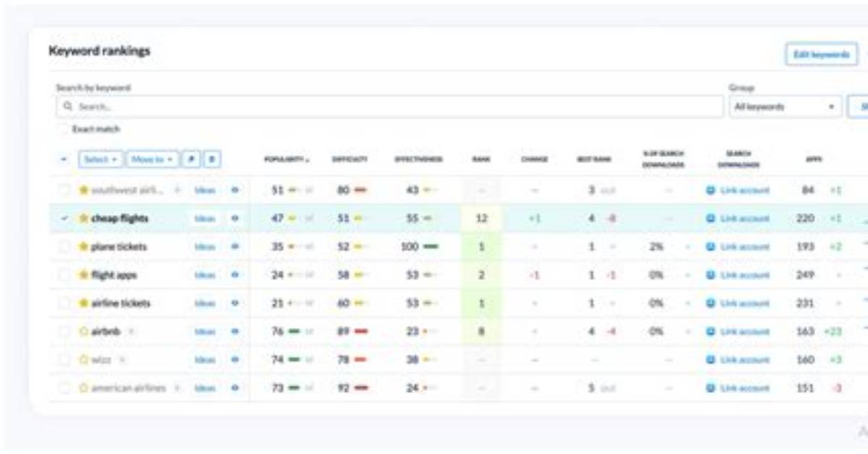Toggle eye icon for southwest airlines row
Screen dimensions: 868x454
(x=235, y=190)
